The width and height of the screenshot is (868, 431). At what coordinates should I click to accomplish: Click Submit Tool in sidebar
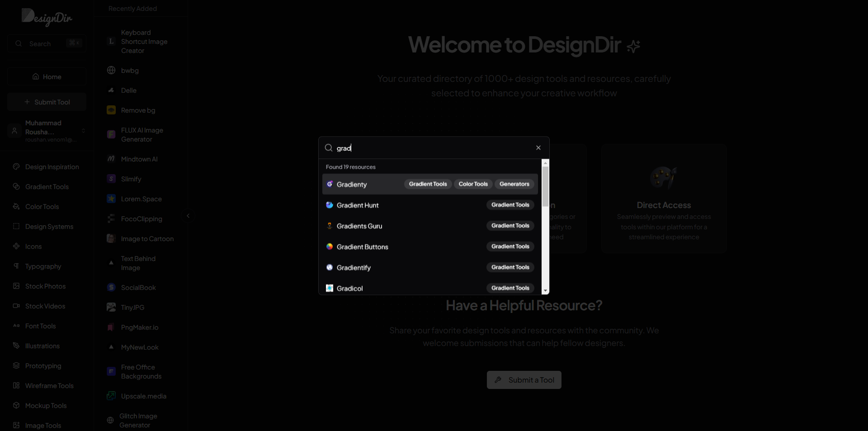click(x=47, y=102)
